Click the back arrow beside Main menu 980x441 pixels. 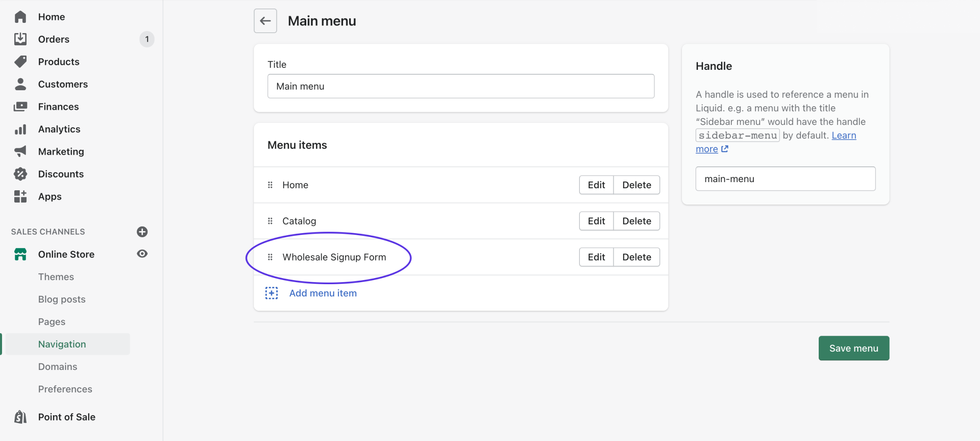(265, 21)
